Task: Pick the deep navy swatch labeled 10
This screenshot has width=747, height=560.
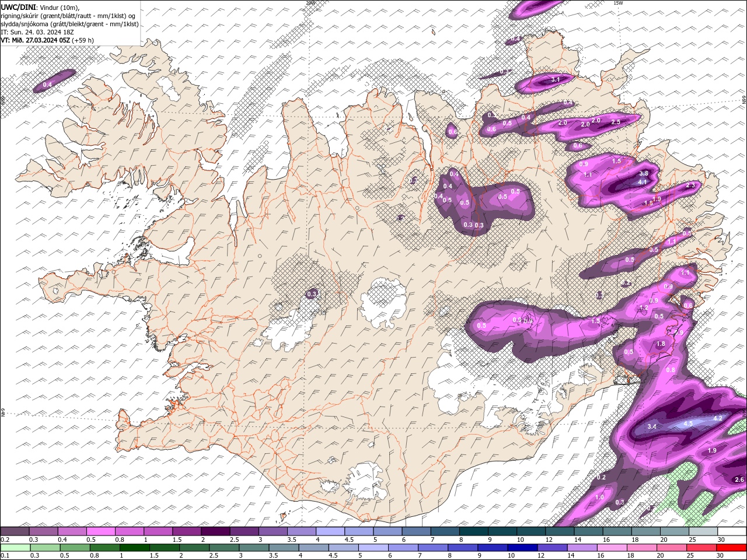Action: coord(522,548)
